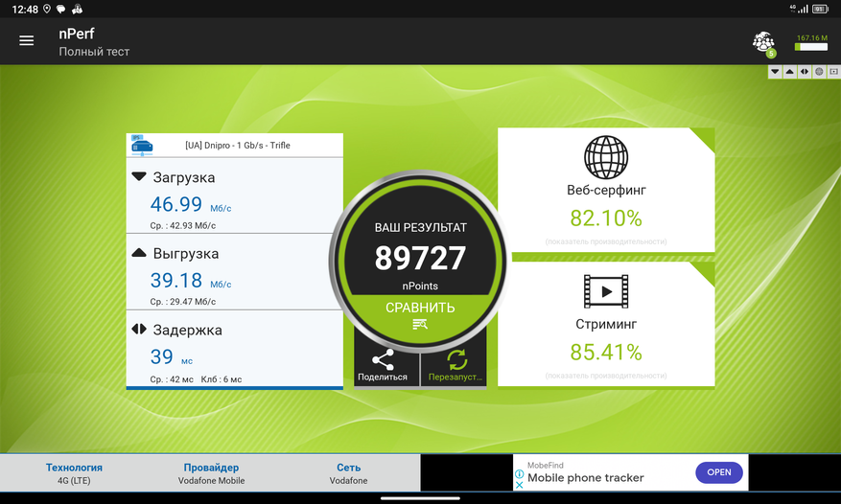The height and width of the screenshot is (504, 841).
Task: Close the ad with X icon
Action: [x=519, y=485]
